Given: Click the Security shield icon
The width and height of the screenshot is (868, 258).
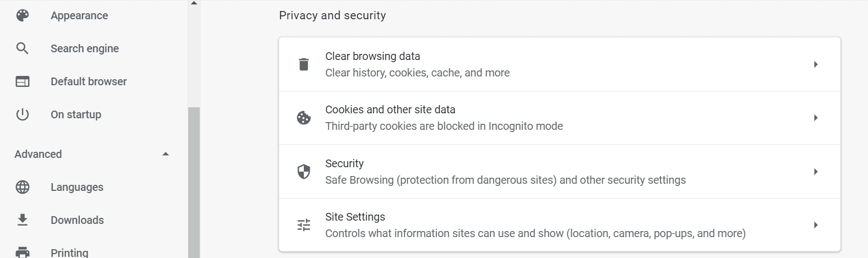Looking at the screenshot, I should (304, 172).
